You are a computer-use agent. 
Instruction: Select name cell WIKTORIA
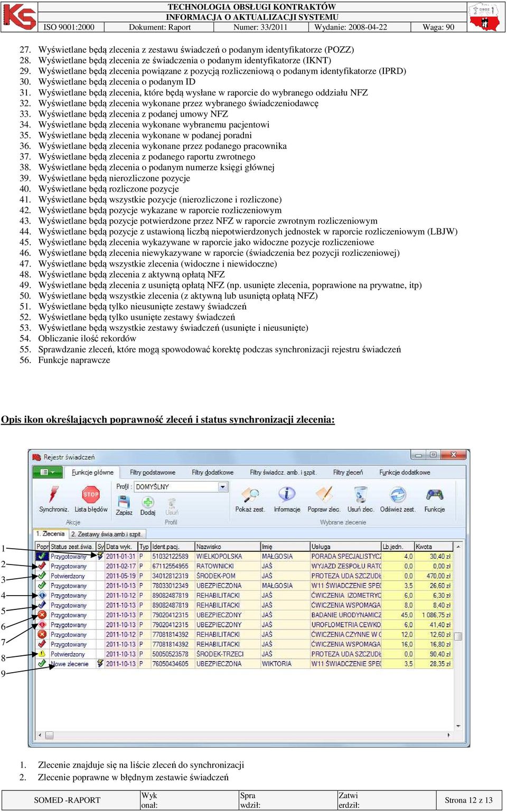(x=285, y=664)
